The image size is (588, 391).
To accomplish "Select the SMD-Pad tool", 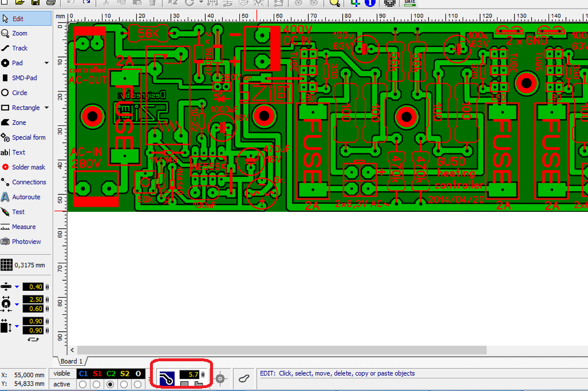I will tap(26, 78).
